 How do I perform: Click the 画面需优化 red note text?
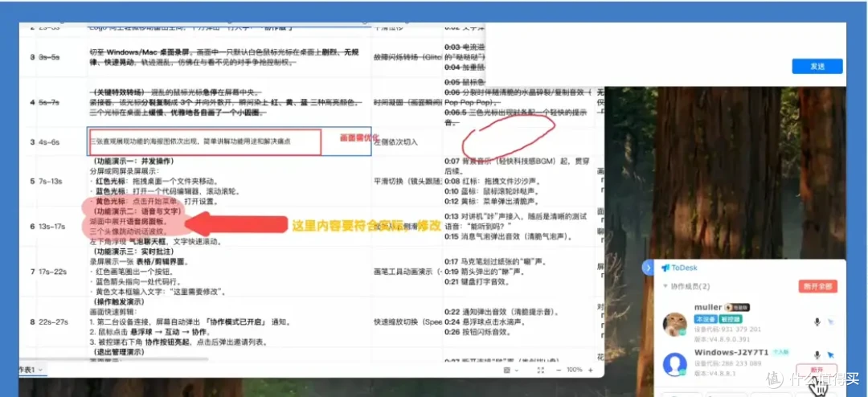(358, 137)
